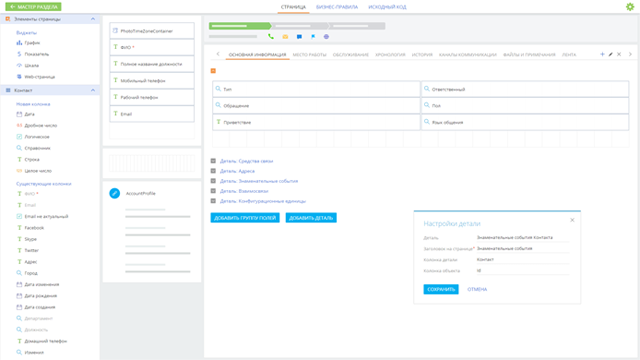Click the orange collapse group icon
This screenshot has height=360, width=640.
point(213,71)
